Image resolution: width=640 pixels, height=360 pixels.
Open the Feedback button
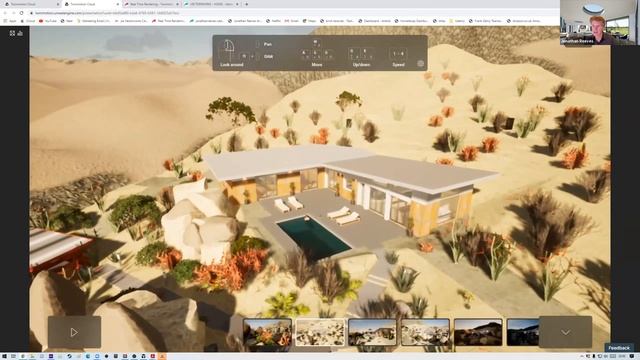[x=619, y=348]
